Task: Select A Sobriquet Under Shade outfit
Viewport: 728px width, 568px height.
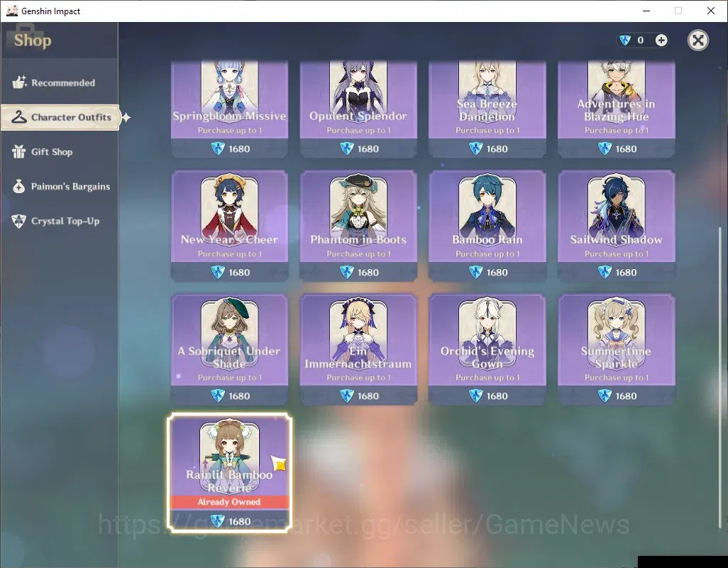Action: point(229,349)
